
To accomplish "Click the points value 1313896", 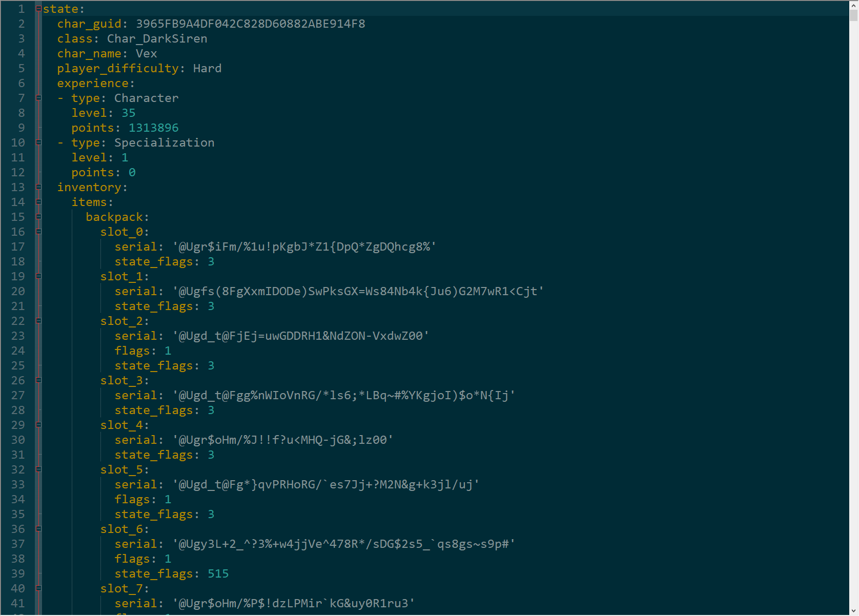I will tap(154, 128).
